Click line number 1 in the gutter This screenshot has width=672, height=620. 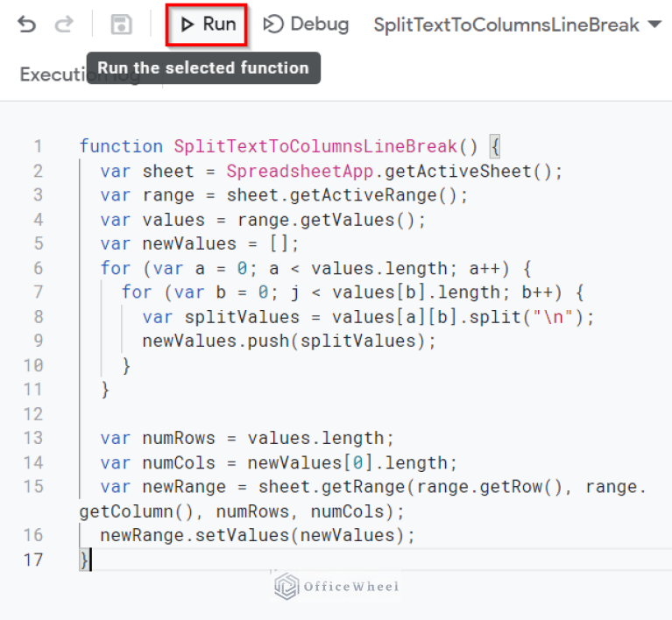pos(39,146)
